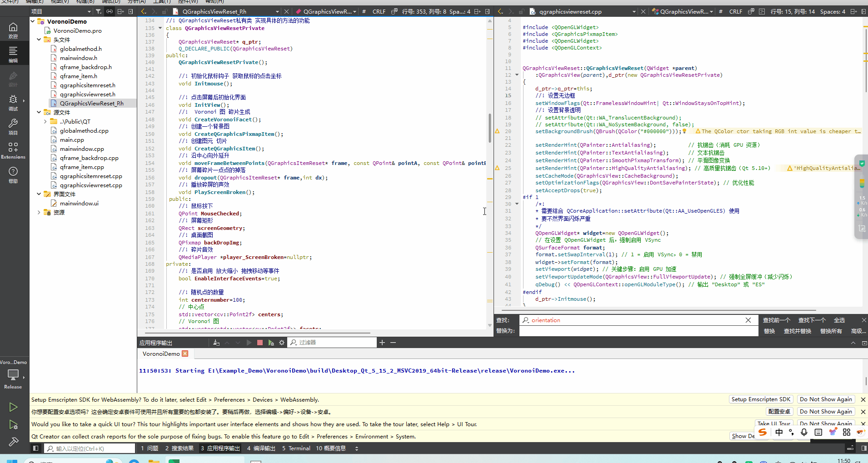Dismiss the Emscripten notification bar
This screenshot has width=868, height=463.
coord(863,400)
